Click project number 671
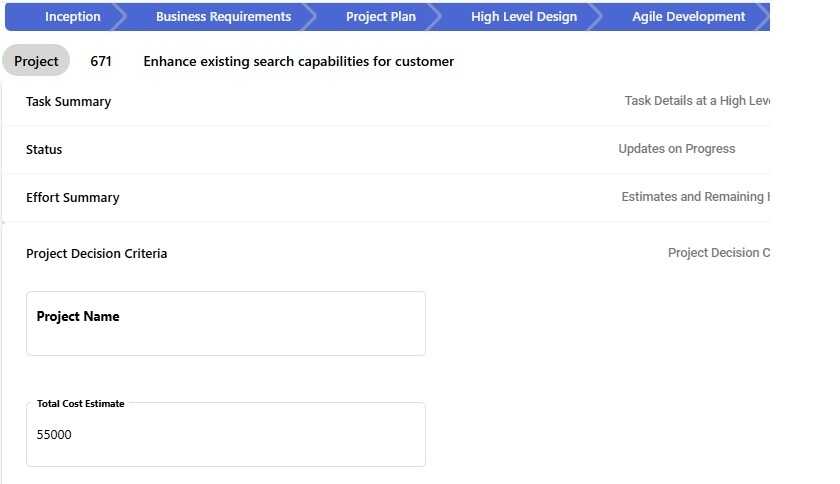840x484 pixels. (x=101, y=61)
